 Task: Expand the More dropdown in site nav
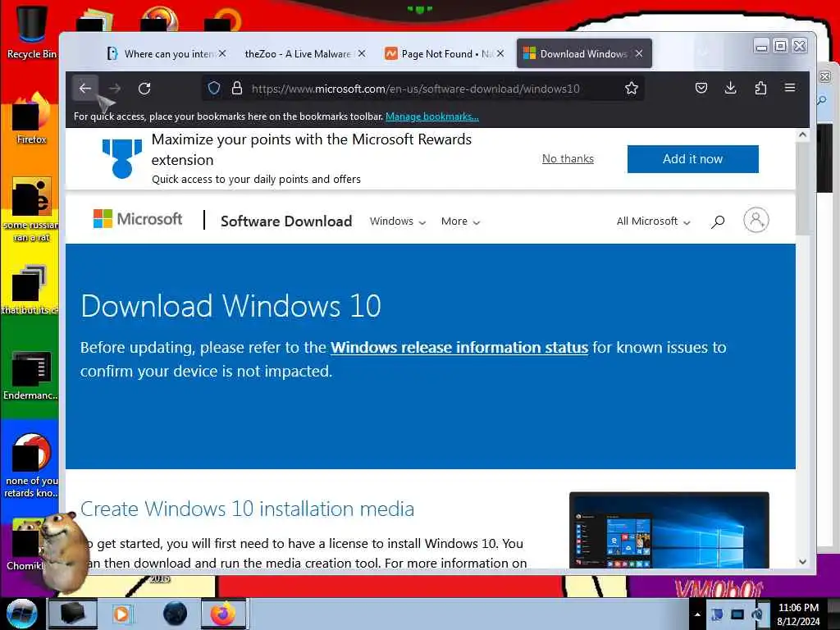(460, 221)
